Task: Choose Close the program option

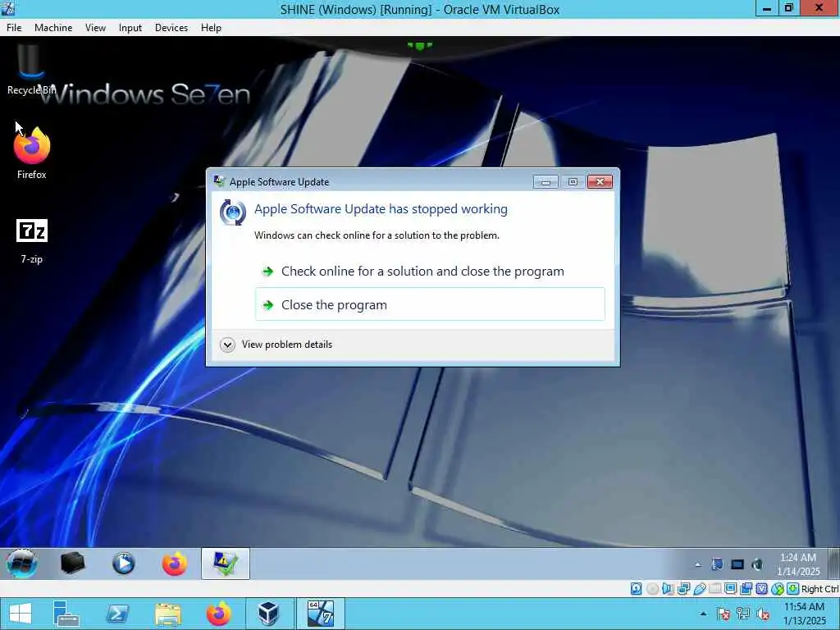Action: (x=430, y=304)
